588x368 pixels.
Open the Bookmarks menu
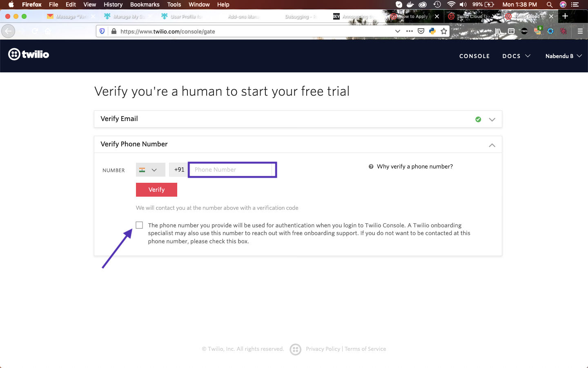pos(145,4)
